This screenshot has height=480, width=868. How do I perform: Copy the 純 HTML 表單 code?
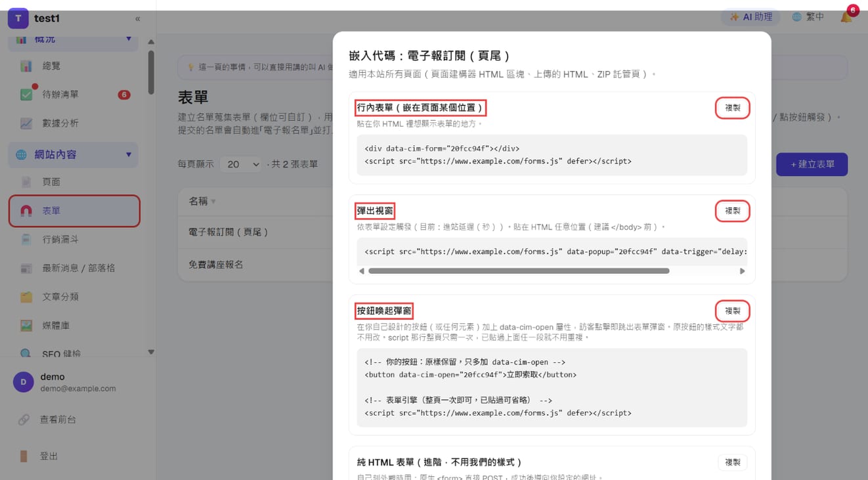point(733,462)
